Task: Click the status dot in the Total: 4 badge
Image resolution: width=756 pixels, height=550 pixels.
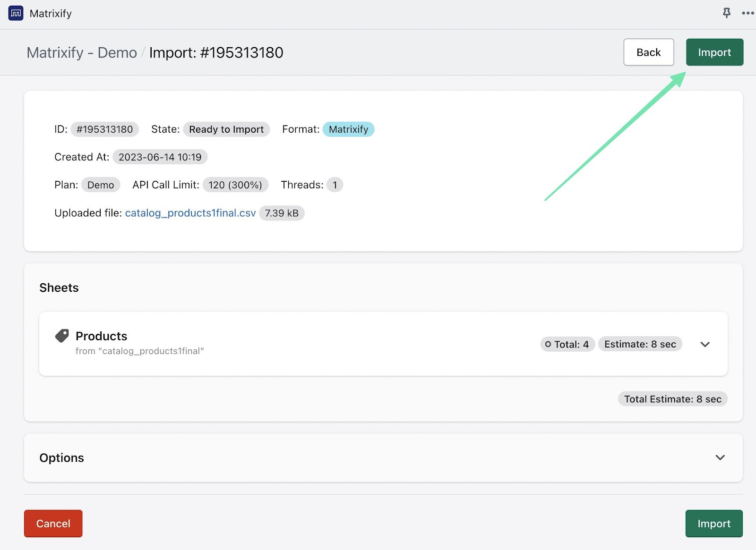Action: coord(548,344)
